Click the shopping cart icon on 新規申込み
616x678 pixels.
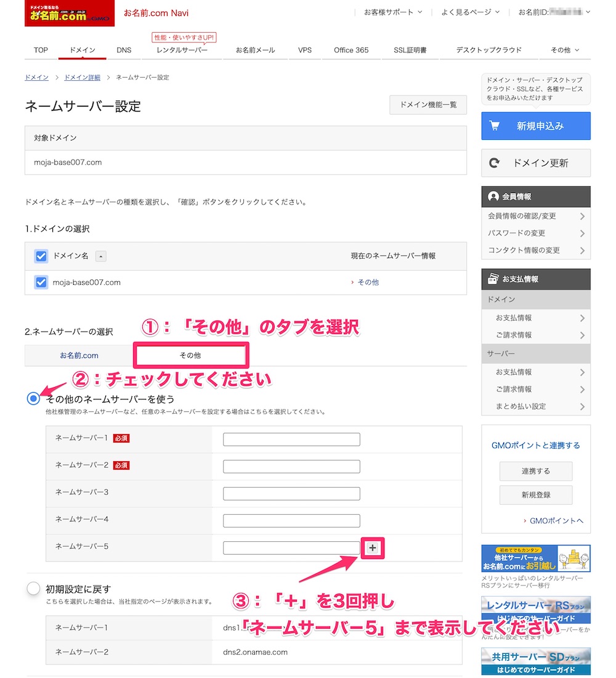tap(495, 126)
